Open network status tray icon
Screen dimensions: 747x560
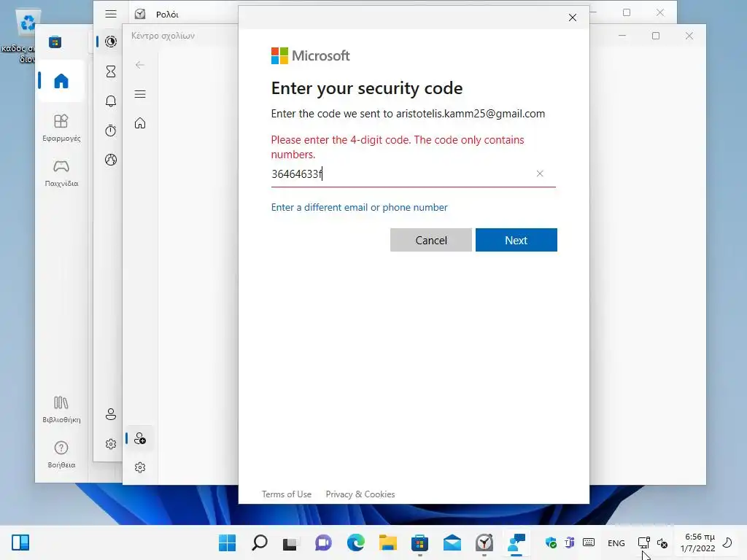click(x=643, y=542)
